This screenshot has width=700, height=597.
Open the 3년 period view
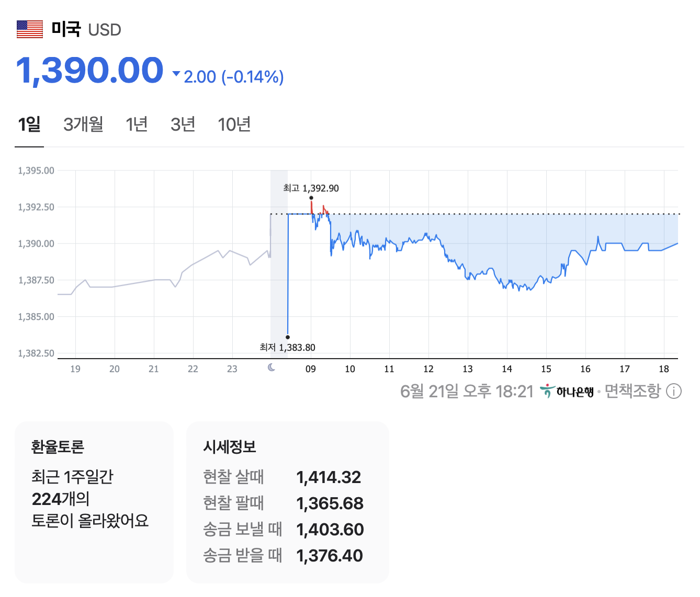[182, 124]
